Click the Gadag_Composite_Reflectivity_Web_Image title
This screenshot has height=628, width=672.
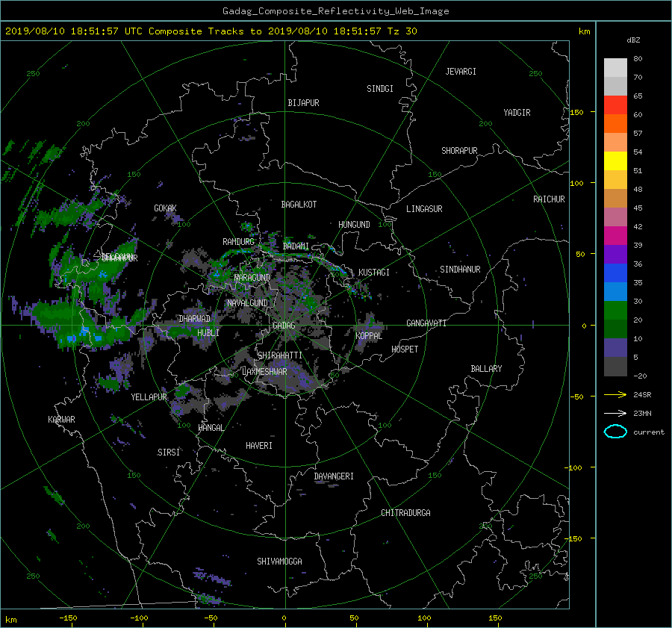tap(335, 11)
